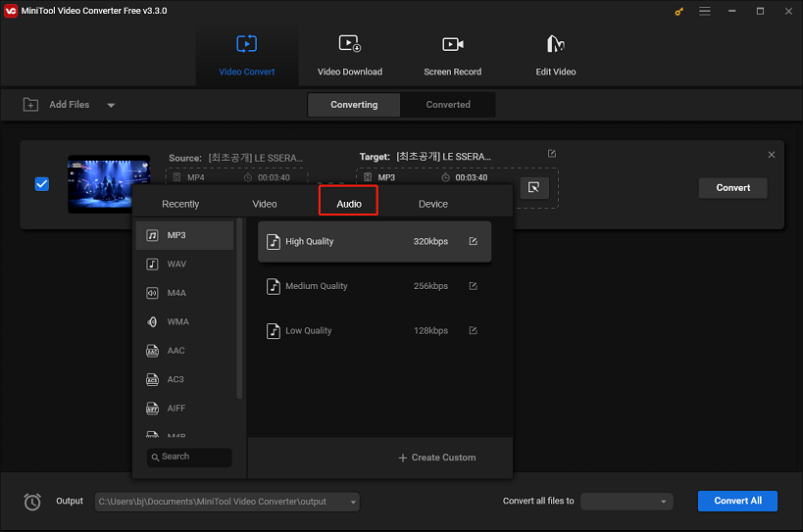Click the Create Custom button
Viewport: 803px width, 532px height.
coord(437,458)
